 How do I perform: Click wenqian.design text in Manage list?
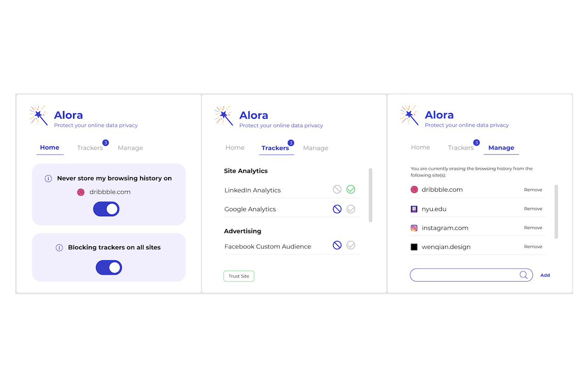(x=446, y=247)
